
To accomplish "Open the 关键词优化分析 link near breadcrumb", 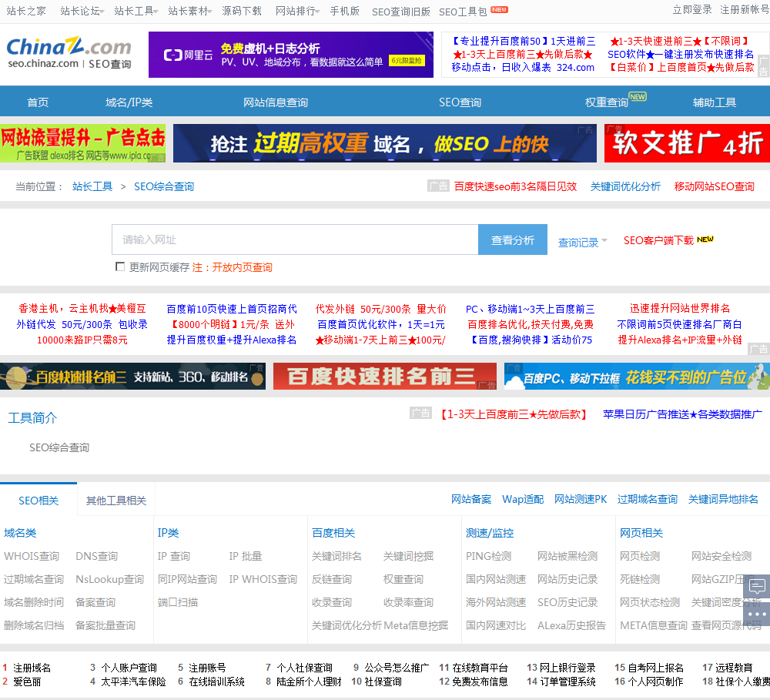I will [x=625, y=186].
